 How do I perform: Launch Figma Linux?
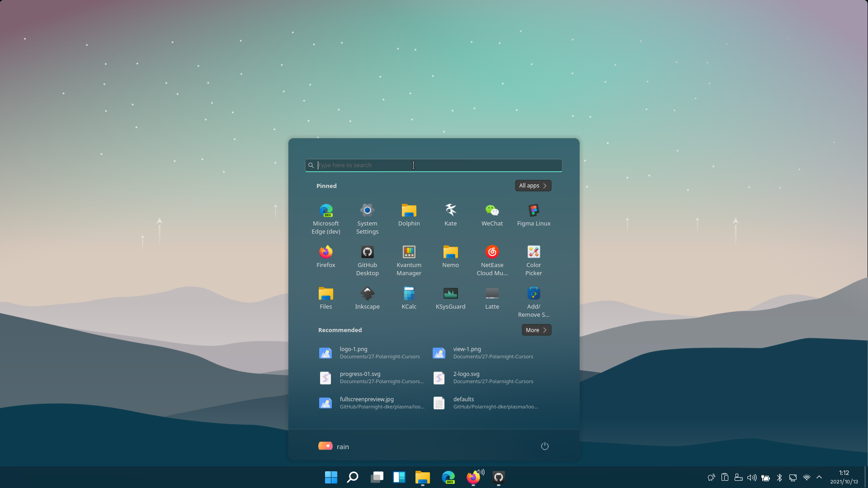[x=533, y=215]
